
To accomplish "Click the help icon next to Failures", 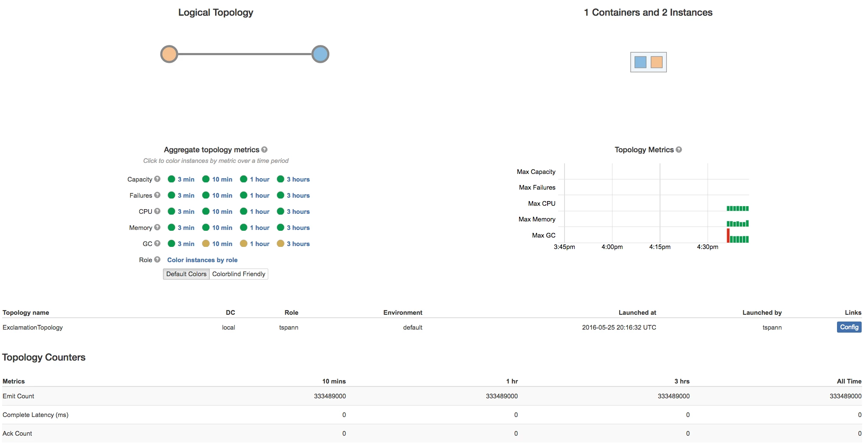I will (x=157, y=195).
